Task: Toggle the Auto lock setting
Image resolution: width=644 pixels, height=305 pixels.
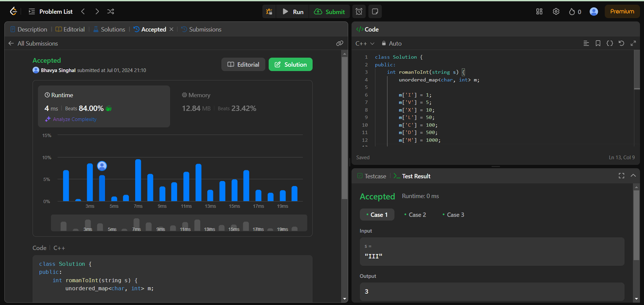Action: pos(391,43)
